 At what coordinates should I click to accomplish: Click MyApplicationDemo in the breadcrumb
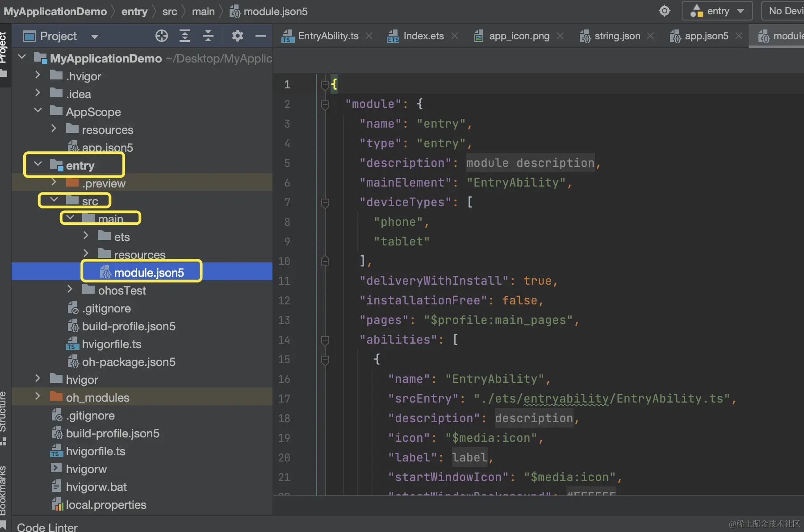pos(55,11)
